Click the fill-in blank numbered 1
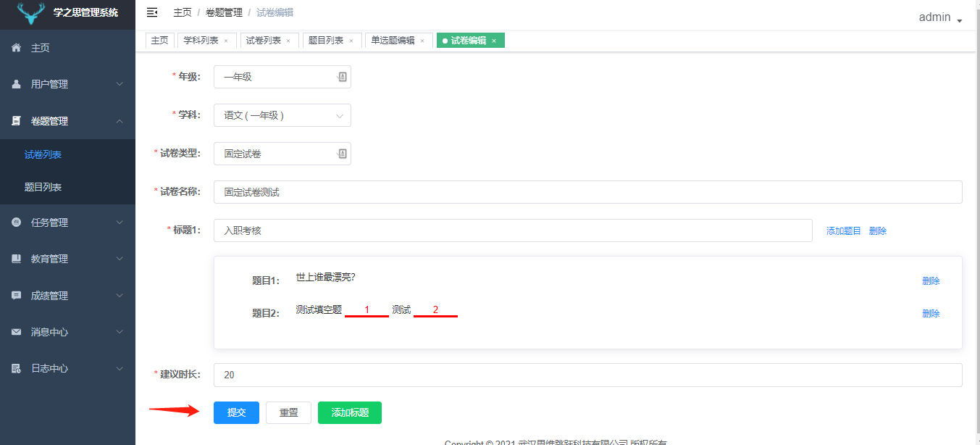 tap(367, 310)
